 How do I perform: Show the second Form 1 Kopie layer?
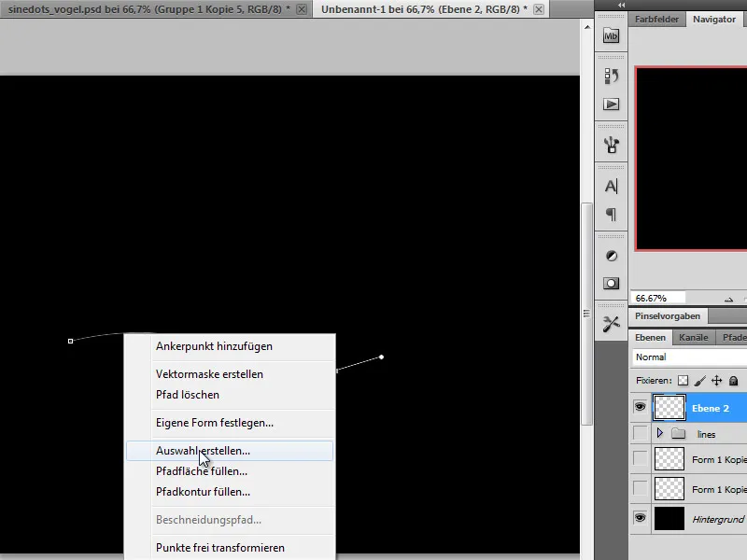pos(641,488)
